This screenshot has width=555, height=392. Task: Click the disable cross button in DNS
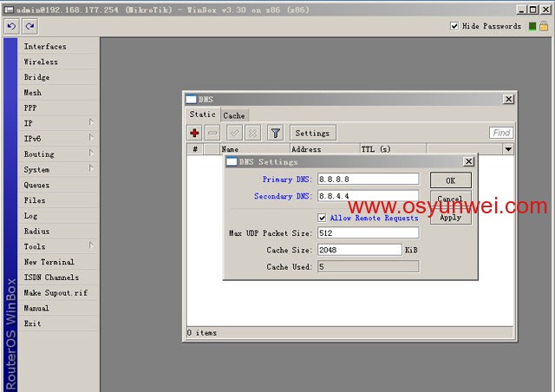[252, 134]
